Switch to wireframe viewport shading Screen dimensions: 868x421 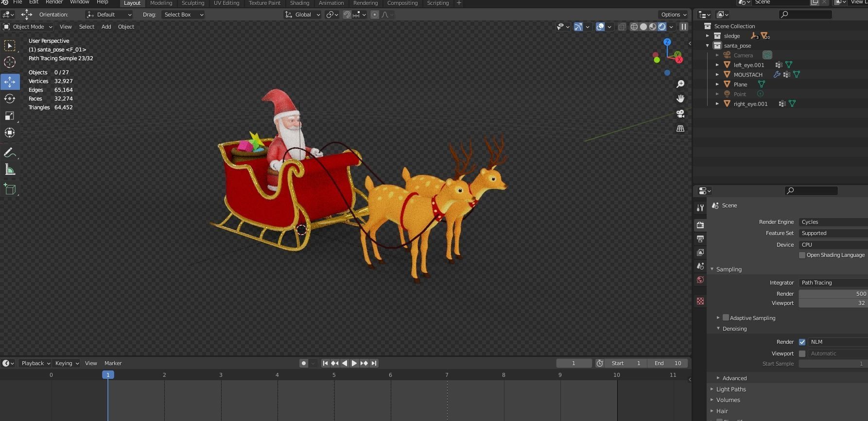[634, 27]
